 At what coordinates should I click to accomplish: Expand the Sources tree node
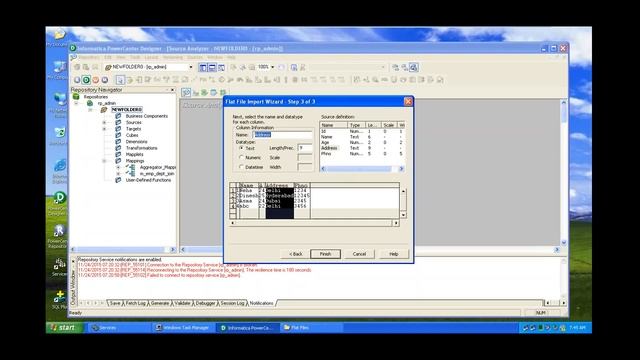(x=104, y=122)
